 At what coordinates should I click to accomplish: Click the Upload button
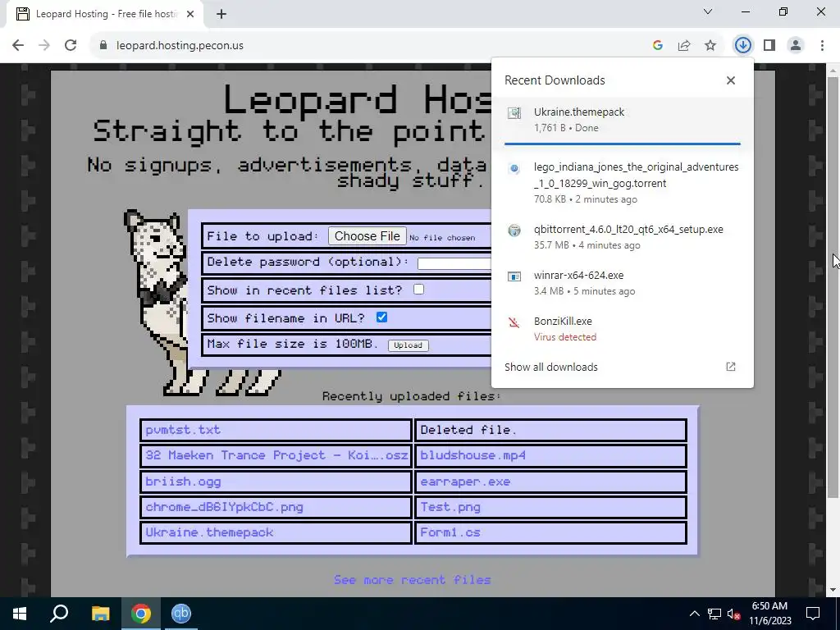409,345
